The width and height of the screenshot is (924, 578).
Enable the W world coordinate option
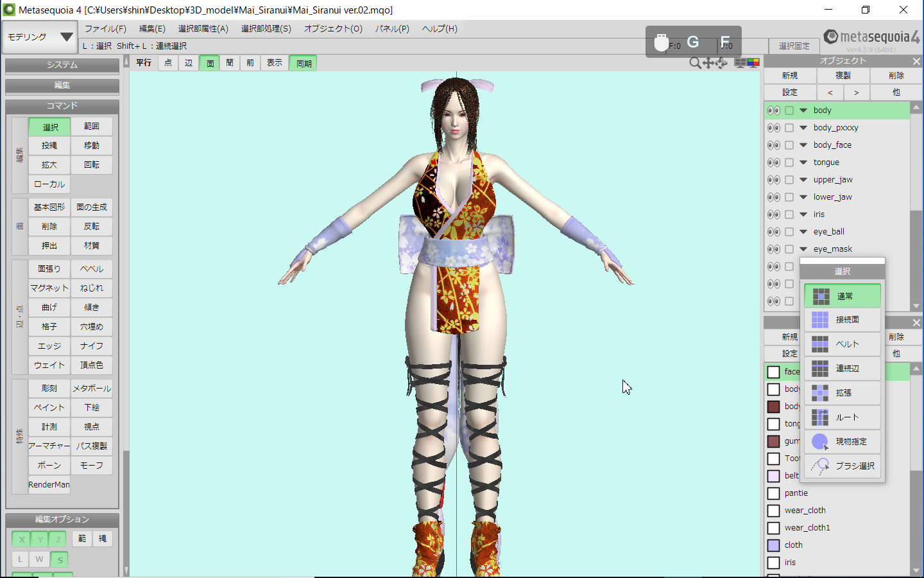click(40, 559)
